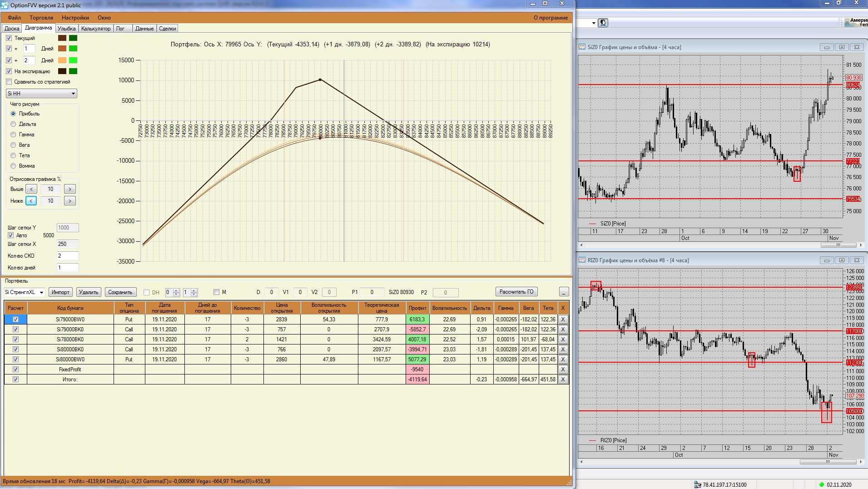Open the Окно menu
868x489 pixels.
[104, 18]
